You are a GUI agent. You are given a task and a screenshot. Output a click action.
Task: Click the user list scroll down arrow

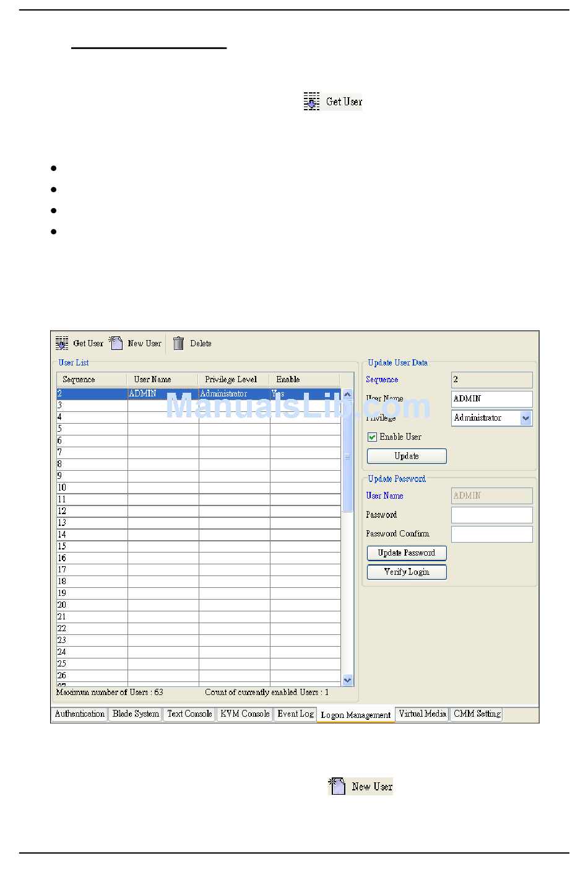(347, 680)
